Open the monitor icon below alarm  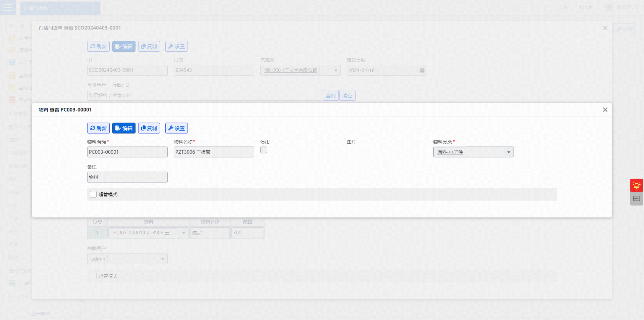coord(636,199)
